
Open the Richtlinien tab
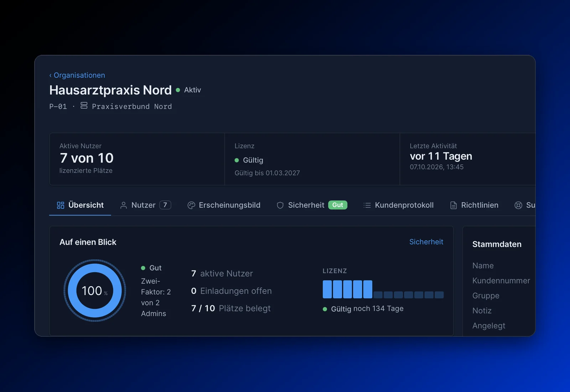474,205
